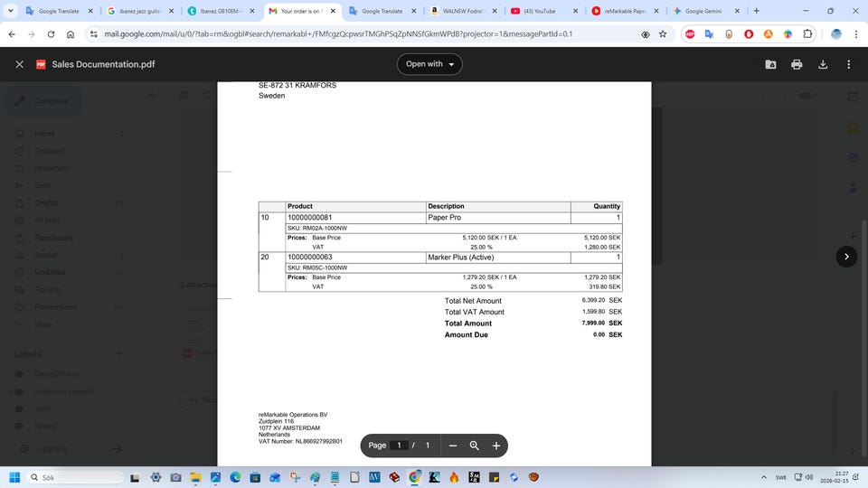Select the 'Total VAT Amount' label

pos(474,312)
